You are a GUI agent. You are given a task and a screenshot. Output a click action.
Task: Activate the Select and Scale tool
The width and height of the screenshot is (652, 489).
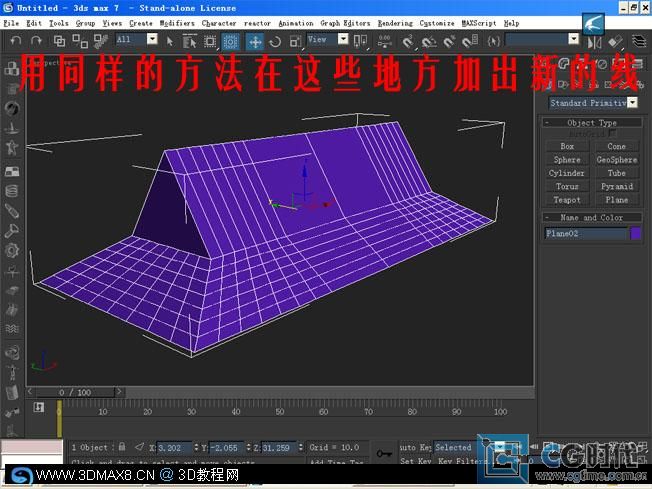pos(295,41)
